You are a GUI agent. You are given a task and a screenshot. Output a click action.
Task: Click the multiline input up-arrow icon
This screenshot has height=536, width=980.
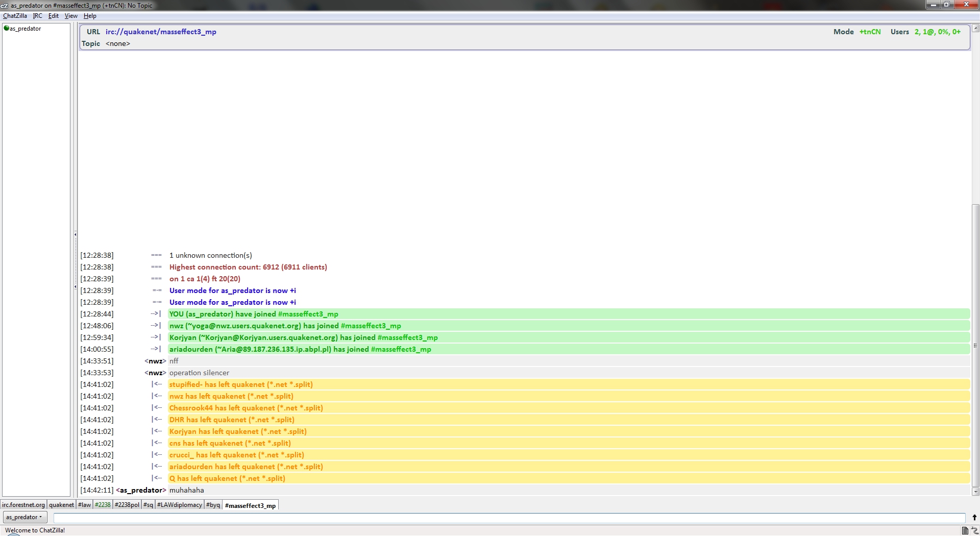[974, 517]
